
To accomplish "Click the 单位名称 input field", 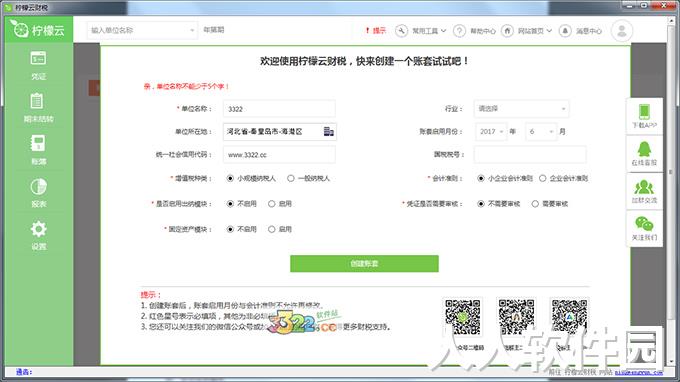I will pyautogui.click(x=279, y=109).
